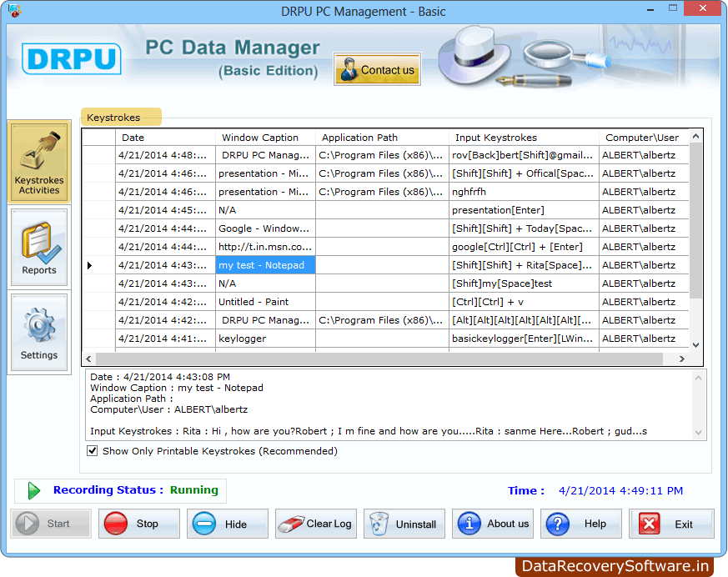Hide the application window

228,524
